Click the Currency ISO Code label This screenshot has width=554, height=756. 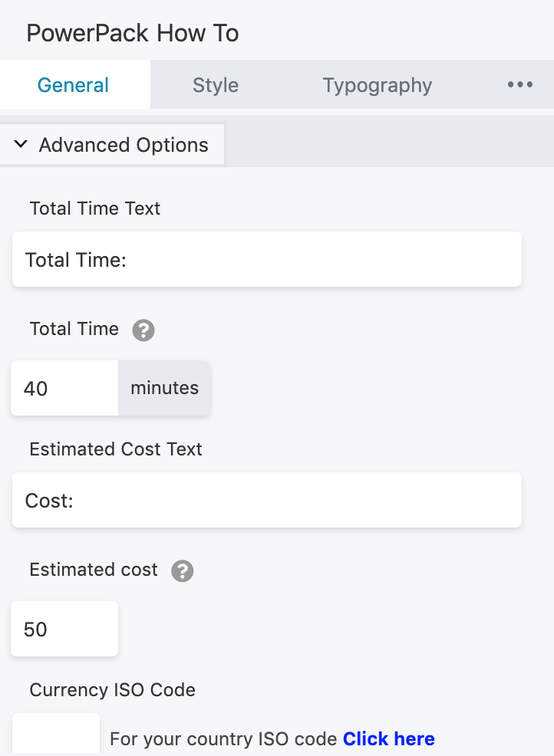113,689
